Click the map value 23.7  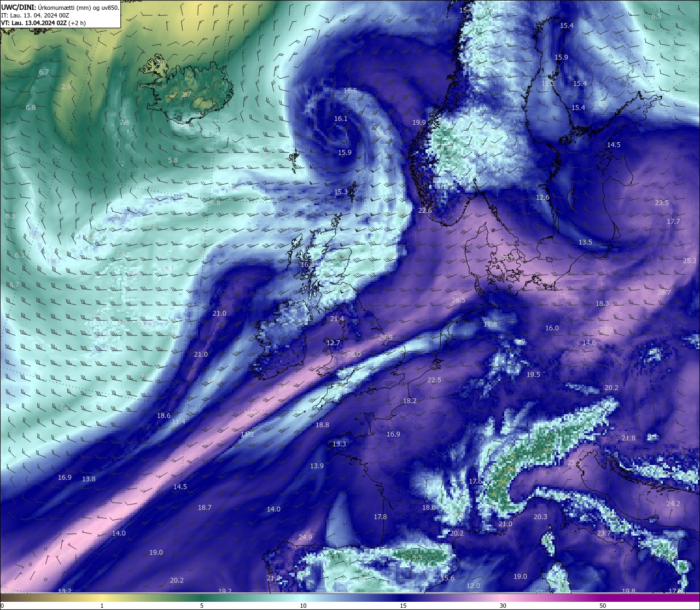(x=604, y=533)
